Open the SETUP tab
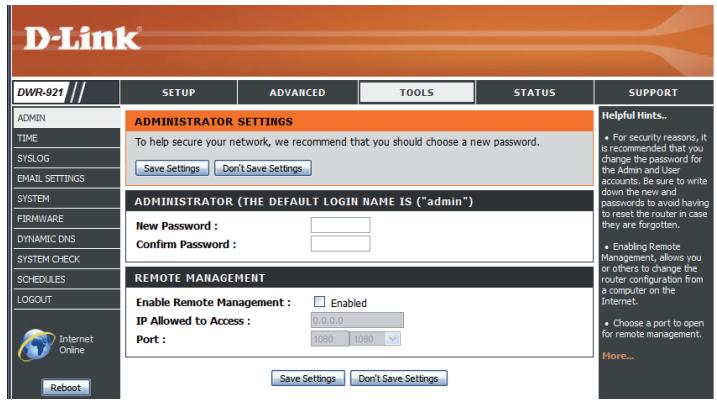Screen dimensions: 717x403 pyautogui.click(x=179, y=92)
